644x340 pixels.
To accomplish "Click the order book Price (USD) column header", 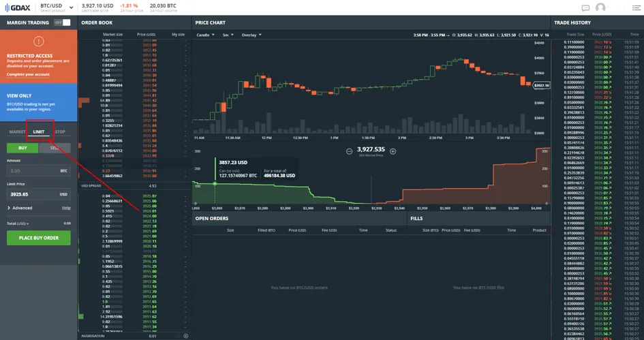I will [x=147, y=35].
